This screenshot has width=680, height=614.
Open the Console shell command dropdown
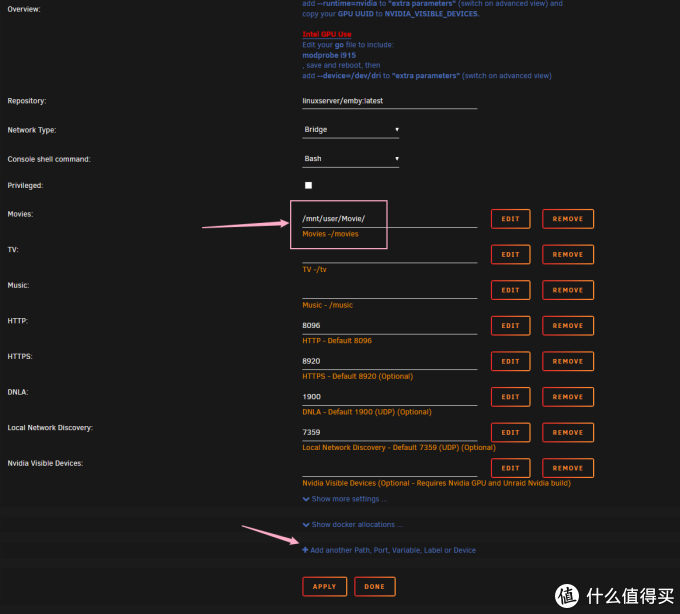click(350, 159)
